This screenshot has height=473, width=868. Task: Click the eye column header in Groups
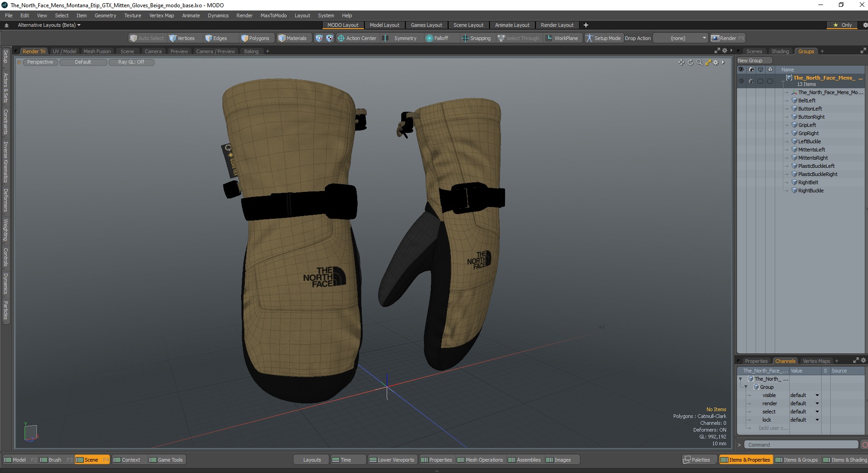tap(741, 70)
